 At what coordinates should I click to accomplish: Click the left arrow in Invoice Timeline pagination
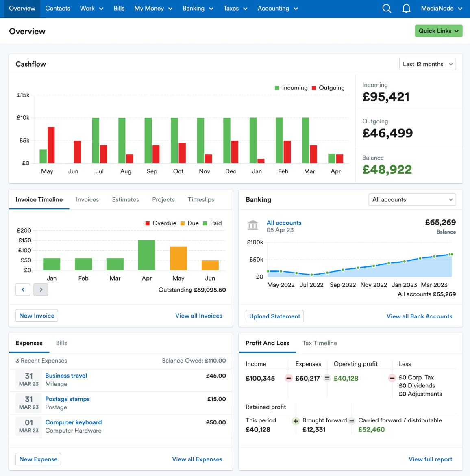point(23,289)
